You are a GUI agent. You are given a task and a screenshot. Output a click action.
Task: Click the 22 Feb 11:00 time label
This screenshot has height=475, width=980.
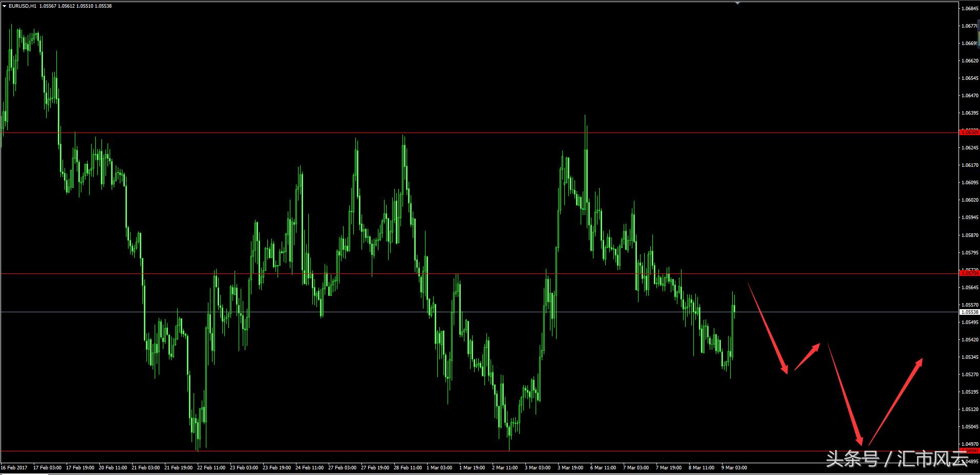(211, 467)
